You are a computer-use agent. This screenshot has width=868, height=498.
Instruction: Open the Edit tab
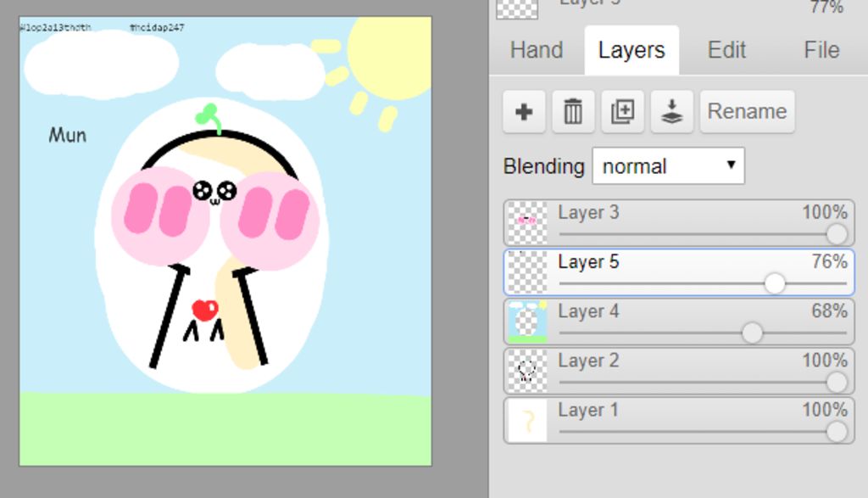click(726, 50)
